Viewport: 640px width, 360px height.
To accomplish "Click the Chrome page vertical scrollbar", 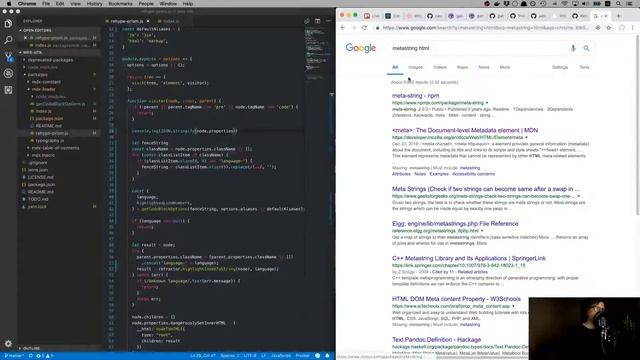I will pos(638,125).
